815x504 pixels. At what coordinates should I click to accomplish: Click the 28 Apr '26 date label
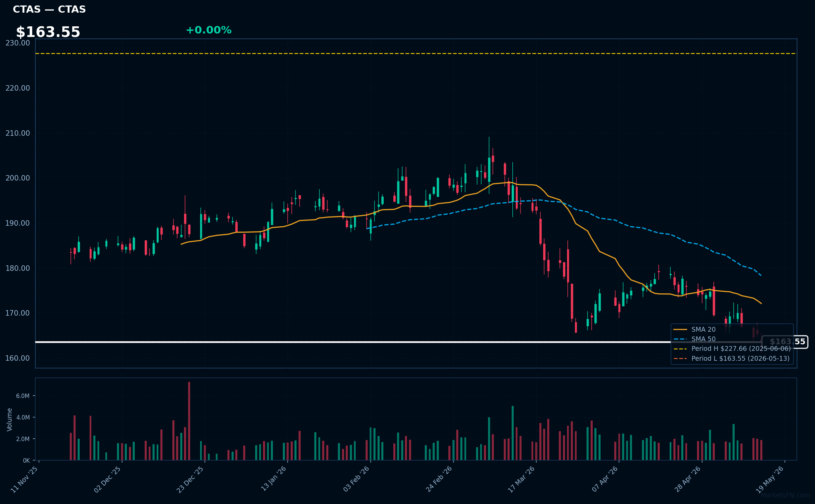pyautogui.click(x=687, y=479)
